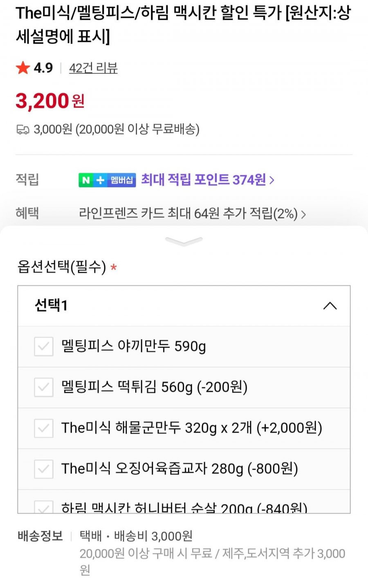Viewport: 368px width, 588px height.
Task: Collapse the 선택1 dropdown
Action: [330, 306]
